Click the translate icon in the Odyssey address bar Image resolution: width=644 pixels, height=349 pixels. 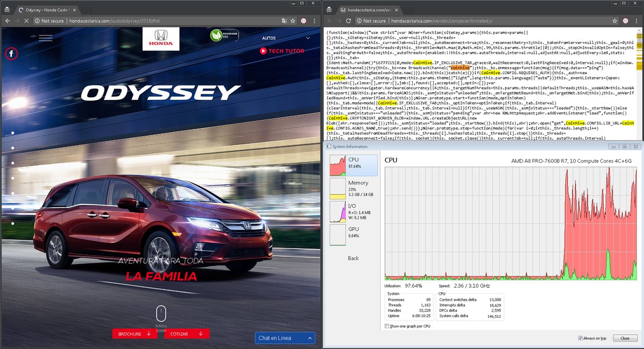[x=285, y=20]
